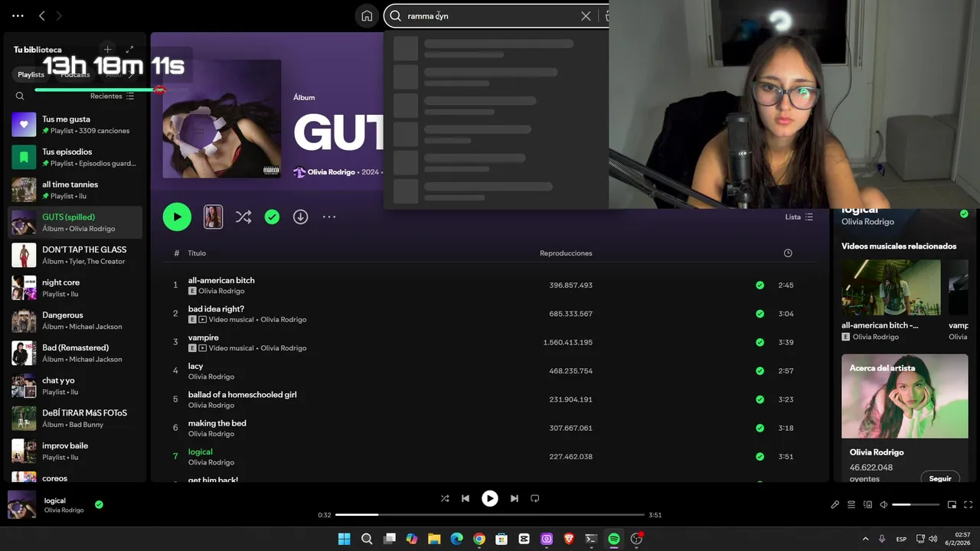Create a new playlist with the plus icon
The height and width of the screenshot is (551, 980).
108,49
